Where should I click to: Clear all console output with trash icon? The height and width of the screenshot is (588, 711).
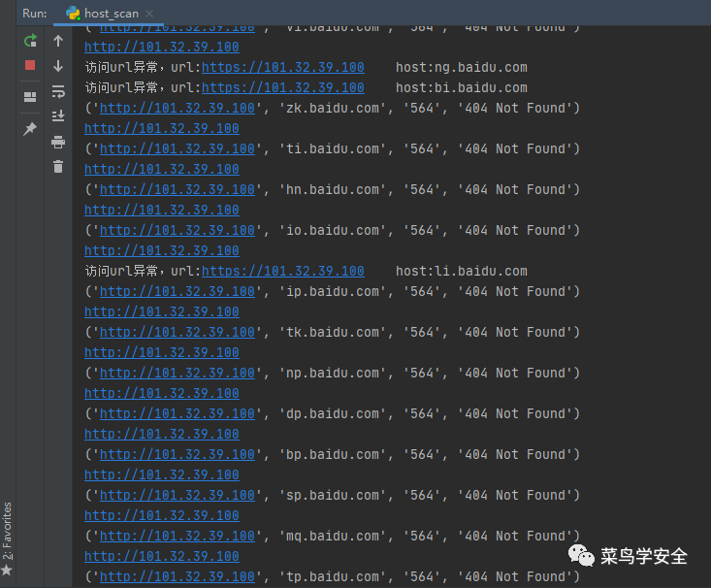(x=58, y=167)
